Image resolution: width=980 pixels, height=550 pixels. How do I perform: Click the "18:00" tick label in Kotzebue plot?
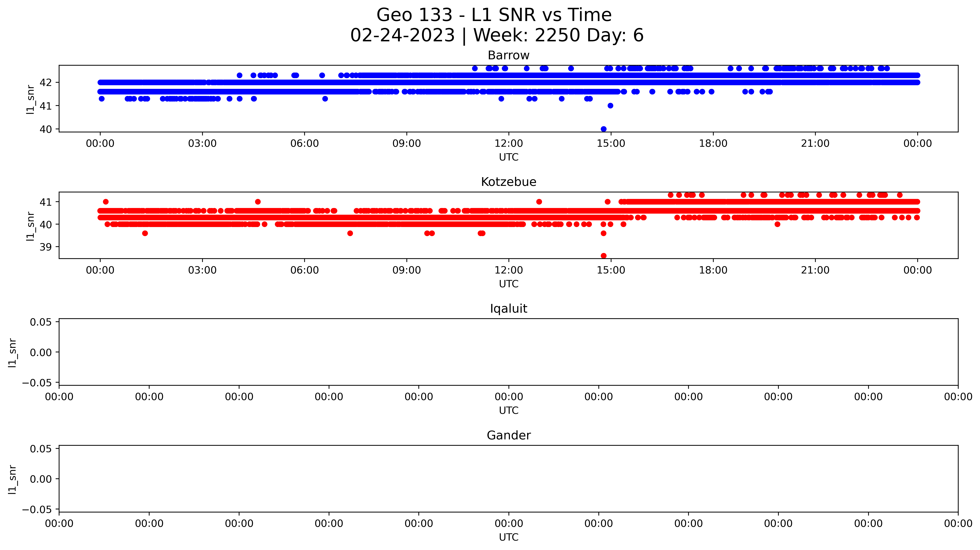[713, 271]
